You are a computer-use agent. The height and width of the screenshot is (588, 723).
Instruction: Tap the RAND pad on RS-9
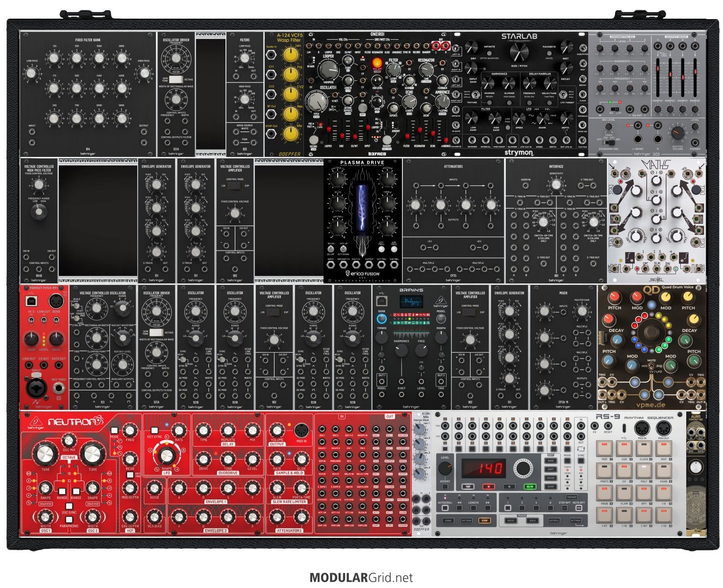pyautogui.click(x=664, y=471)
